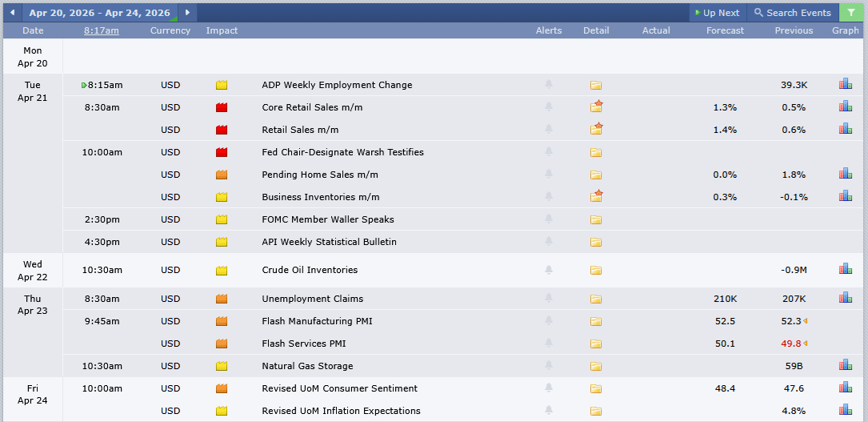Open graph for ADP Weekly Employment Change
This screenshot has width=868, height=422.
(x=846, y=83)
